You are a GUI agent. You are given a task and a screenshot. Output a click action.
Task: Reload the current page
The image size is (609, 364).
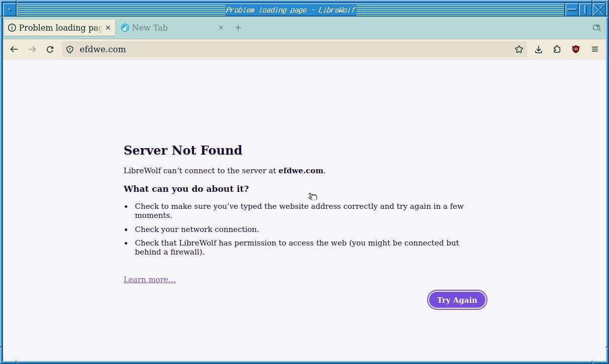[x=50, y=49]
